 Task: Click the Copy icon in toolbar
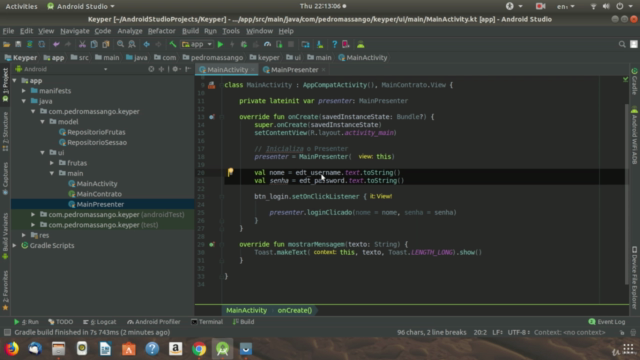coord(94,44)
